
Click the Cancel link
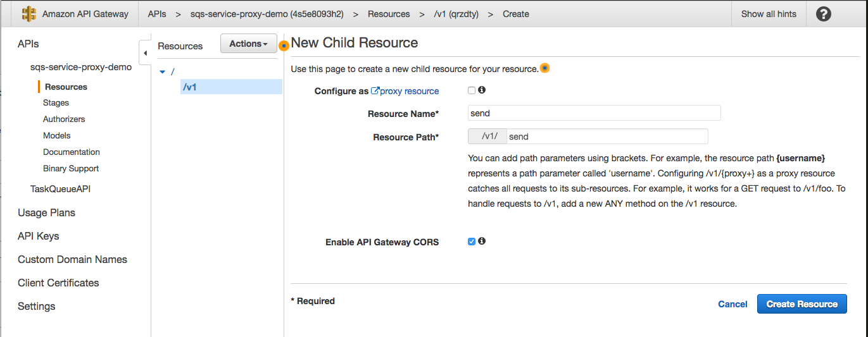pyautogui.click(x=733, y=304)
